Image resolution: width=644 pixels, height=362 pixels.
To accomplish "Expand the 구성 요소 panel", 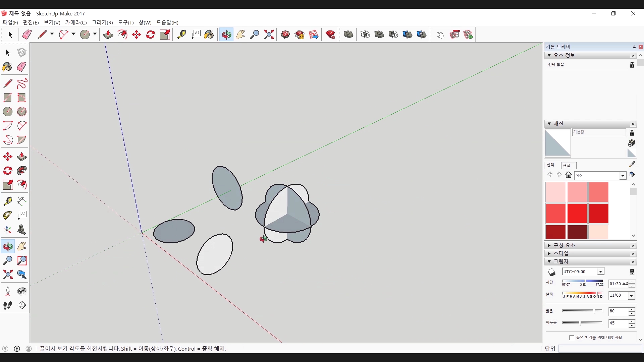I will [x=564, y=245].
